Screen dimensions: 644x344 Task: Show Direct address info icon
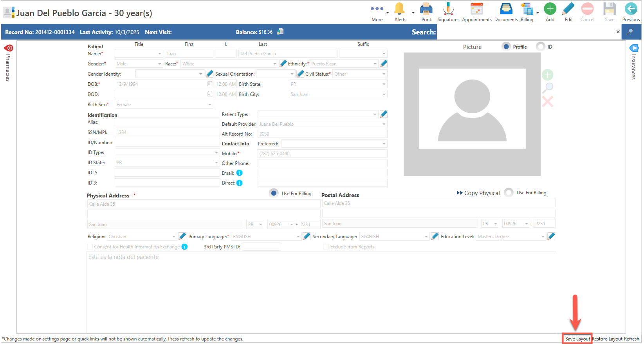(x=239, y=183)
